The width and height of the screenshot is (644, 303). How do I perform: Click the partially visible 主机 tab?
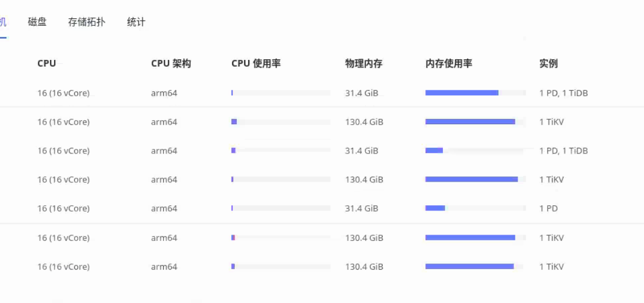coord(3,22)
